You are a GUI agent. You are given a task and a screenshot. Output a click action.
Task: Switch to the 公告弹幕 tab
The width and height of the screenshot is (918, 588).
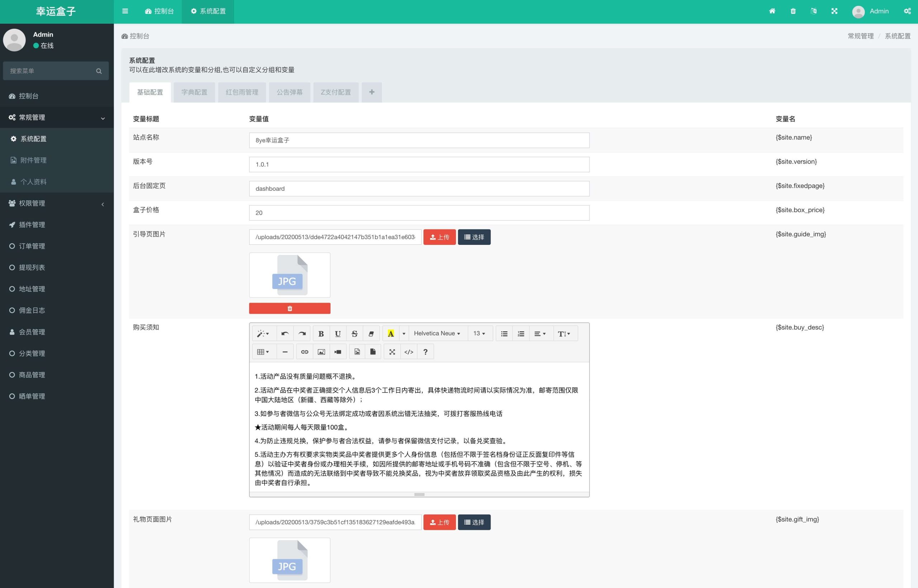click(x=289, y=92)
